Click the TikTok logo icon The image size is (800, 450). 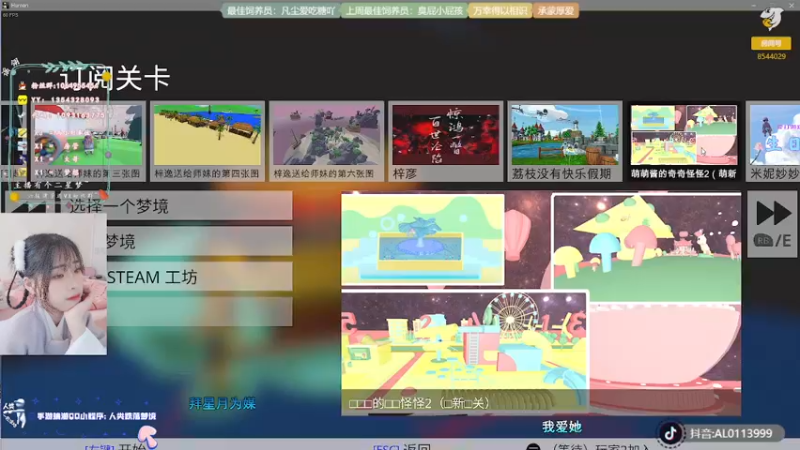670,433
